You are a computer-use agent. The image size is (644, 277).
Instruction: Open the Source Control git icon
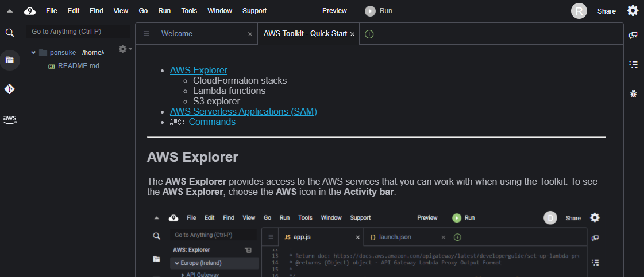coord(10,89)
